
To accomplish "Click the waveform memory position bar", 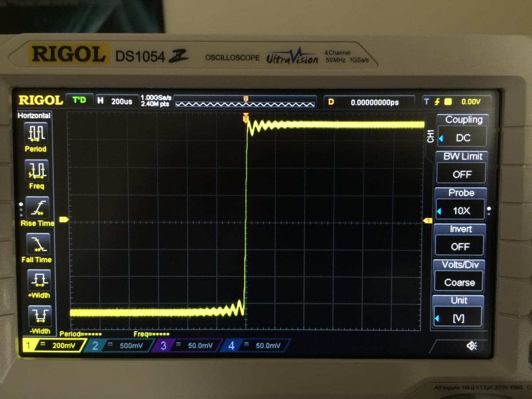I will [245, 104].
